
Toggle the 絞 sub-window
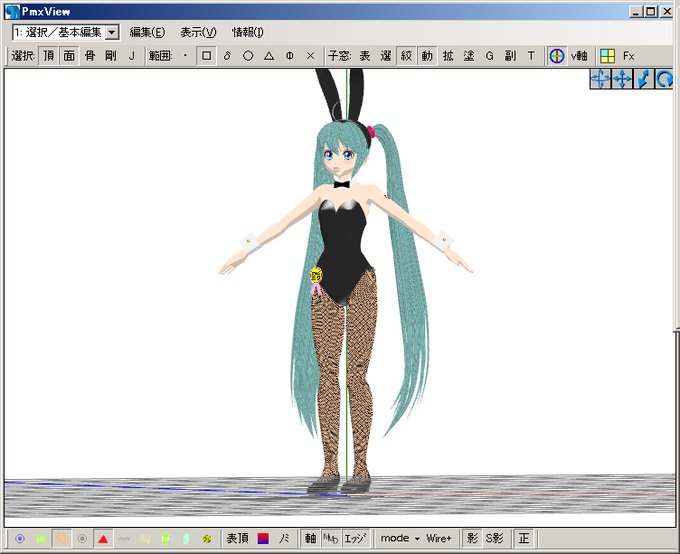tap(406, 56)
